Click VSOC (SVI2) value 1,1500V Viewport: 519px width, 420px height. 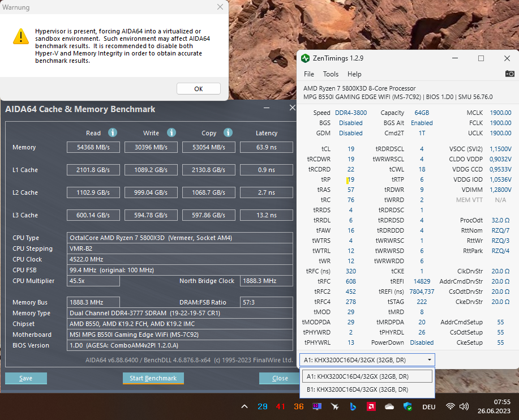coord(500,149)
